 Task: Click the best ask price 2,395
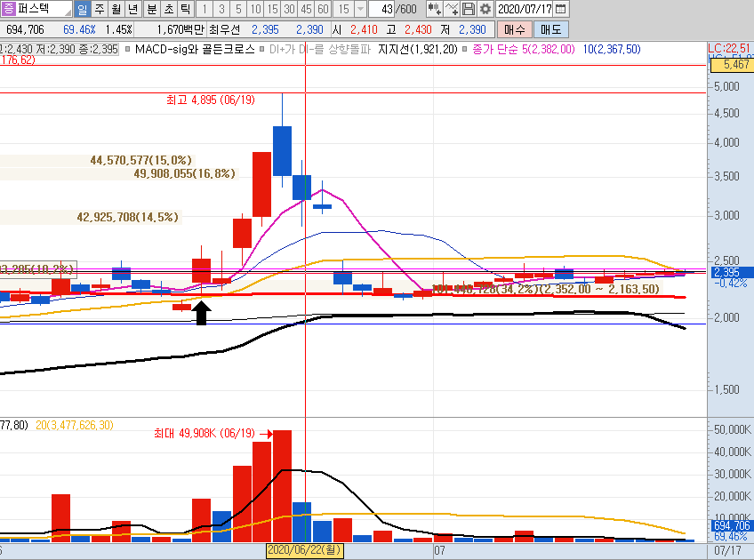coord(265,30)
